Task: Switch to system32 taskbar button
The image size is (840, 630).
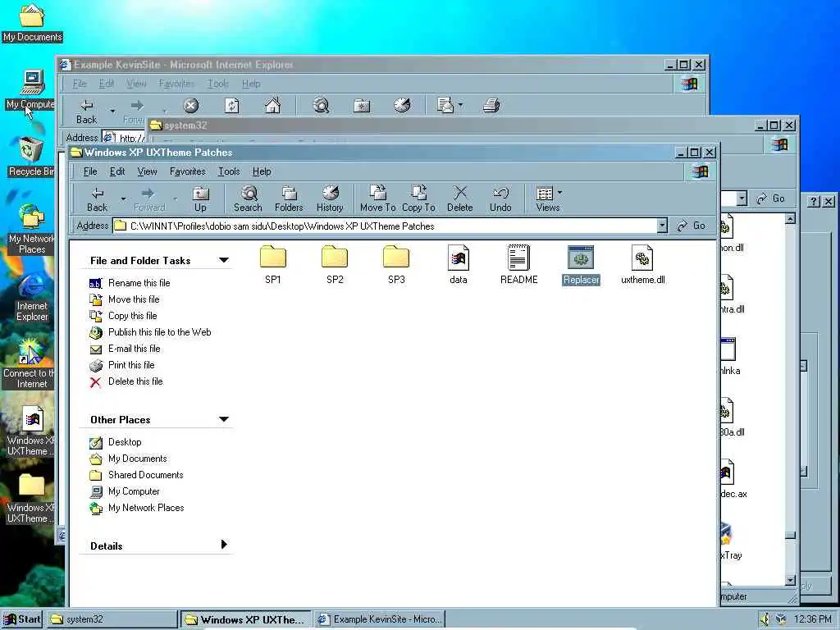Action: [x=112, y=619]
